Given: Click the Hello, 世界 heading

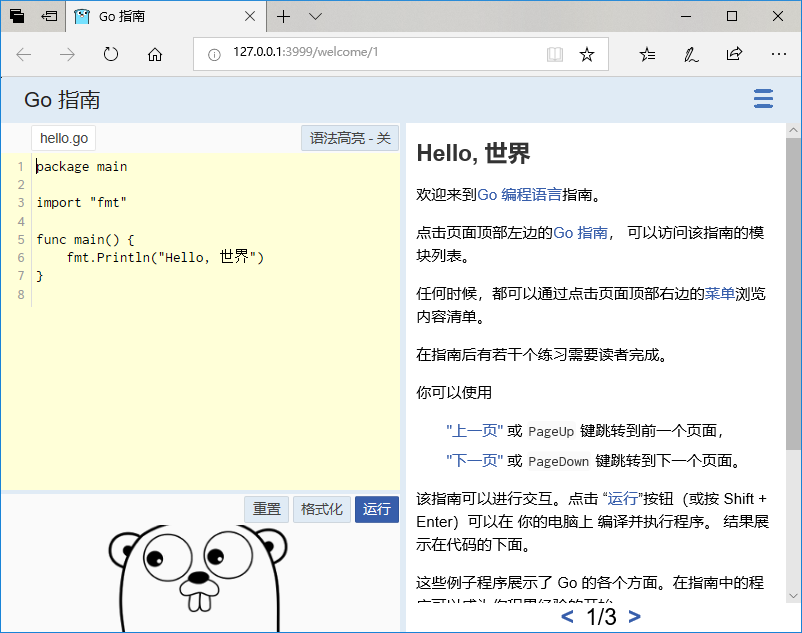Looking at the screenshot, I should tap(473, 153).
